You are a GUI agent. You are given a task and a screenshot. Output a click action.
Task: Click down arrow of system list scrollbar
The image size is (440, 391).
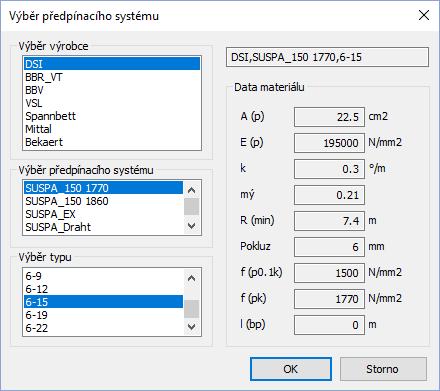(x=192, y=226)
